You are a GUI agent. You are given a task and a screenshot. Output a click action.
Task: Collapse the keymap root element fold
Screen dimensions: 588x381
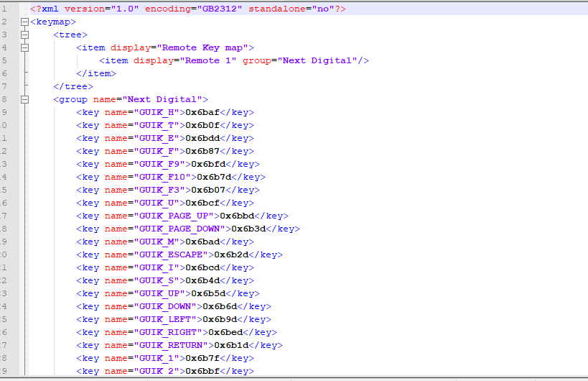[24, 22]
